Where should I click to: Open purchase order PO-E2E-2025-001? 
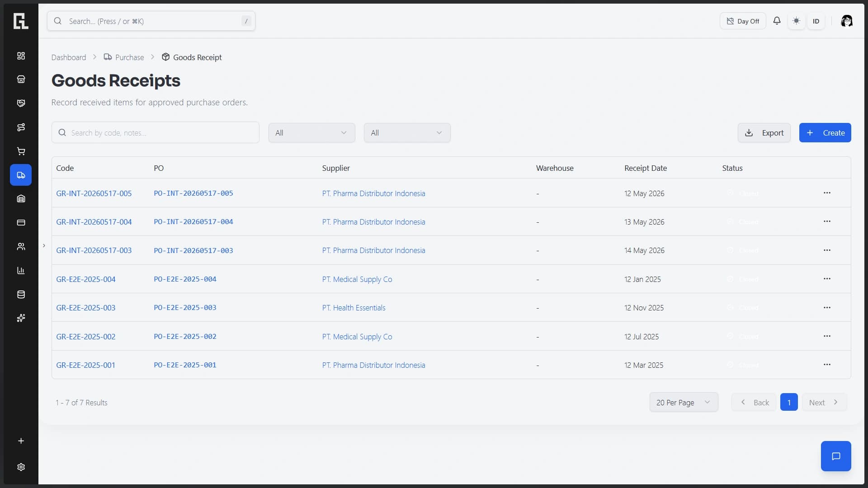[x=185, y=365]
